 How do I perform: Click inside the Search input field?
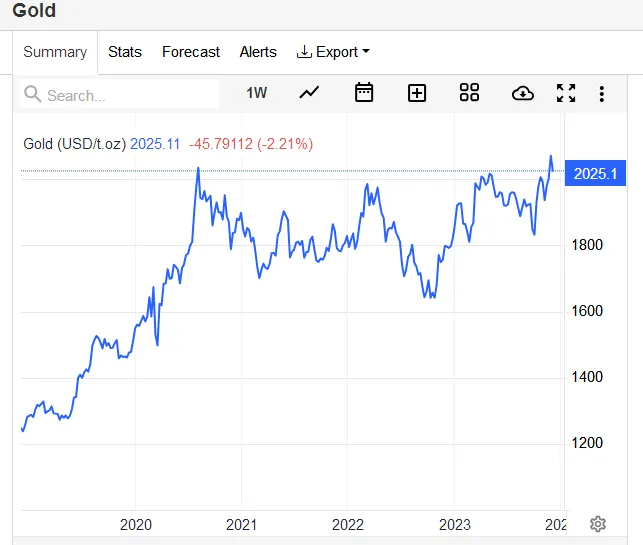point(130,95)
